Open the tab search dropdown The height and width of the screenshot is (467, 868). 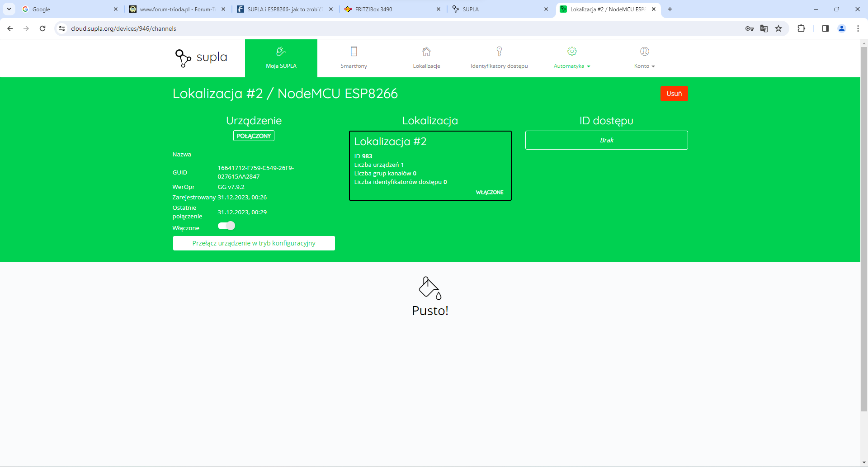[9, 9]
